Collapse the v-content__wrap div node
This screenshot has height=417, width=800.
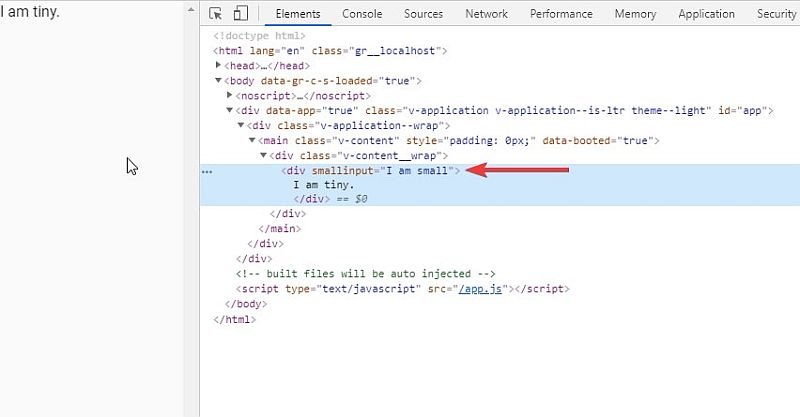point(263,155)
